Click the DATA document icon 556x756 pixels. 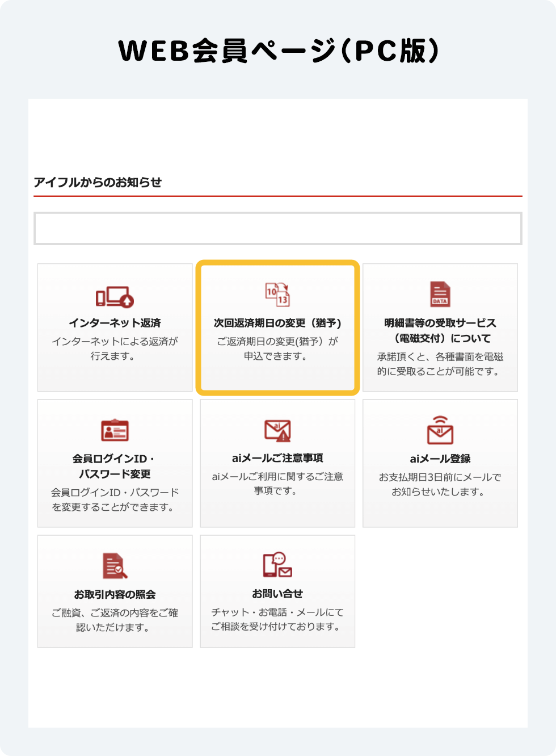click(x=440, y=294)
